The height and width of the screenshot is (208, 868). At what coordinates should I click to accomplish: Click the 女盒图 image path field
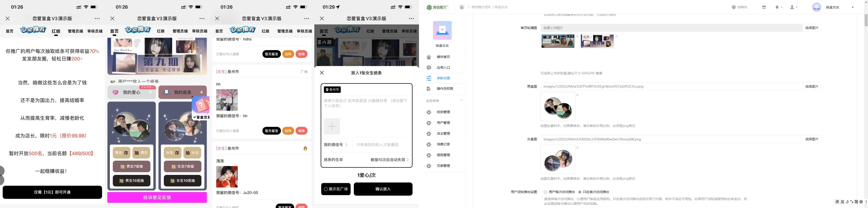click(x=671, y=139)
